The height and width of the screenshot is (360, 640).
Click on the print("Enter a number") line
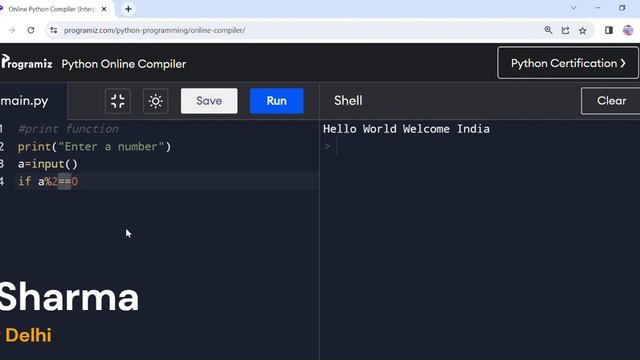[94, 147]
